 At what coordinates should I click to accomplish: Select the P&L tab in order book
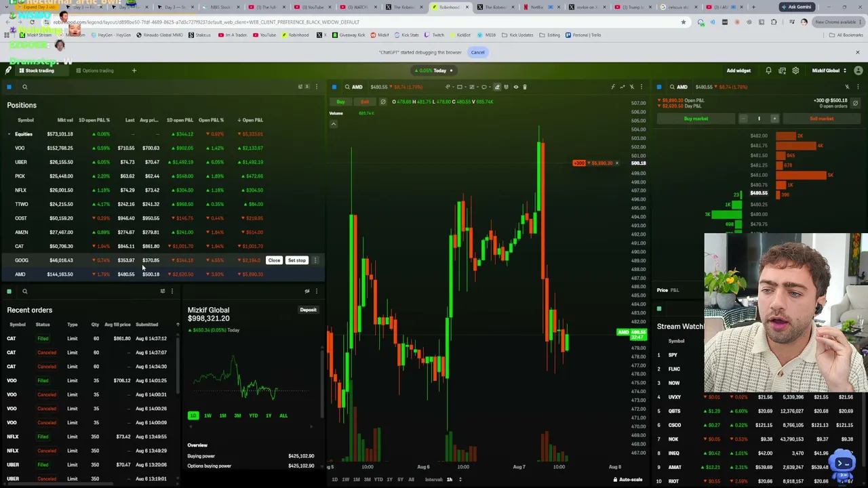tap(675, 290)
